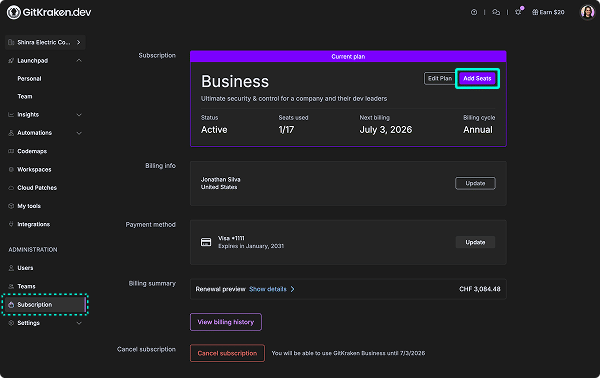Viewport: 600px width, 378px height.
Task: Update the Visa payment method
Action: click(x=475, y=242)
